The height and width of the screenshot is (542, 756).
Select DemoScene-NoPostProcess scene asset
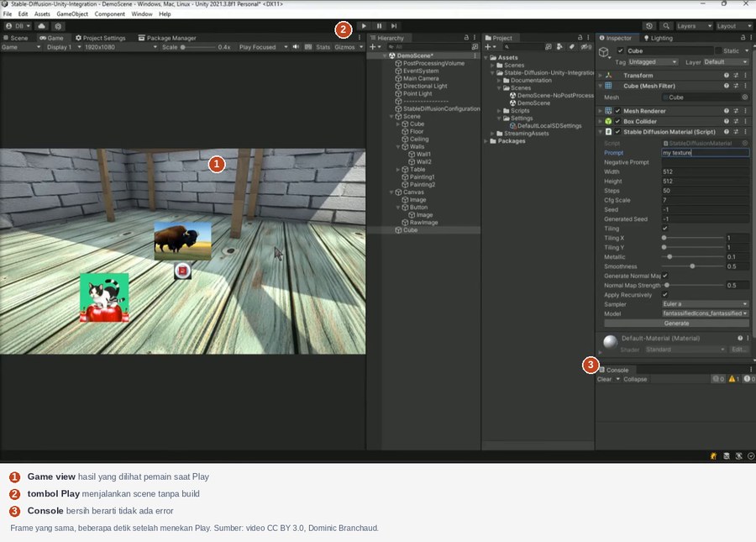click(x=552, y=96)
